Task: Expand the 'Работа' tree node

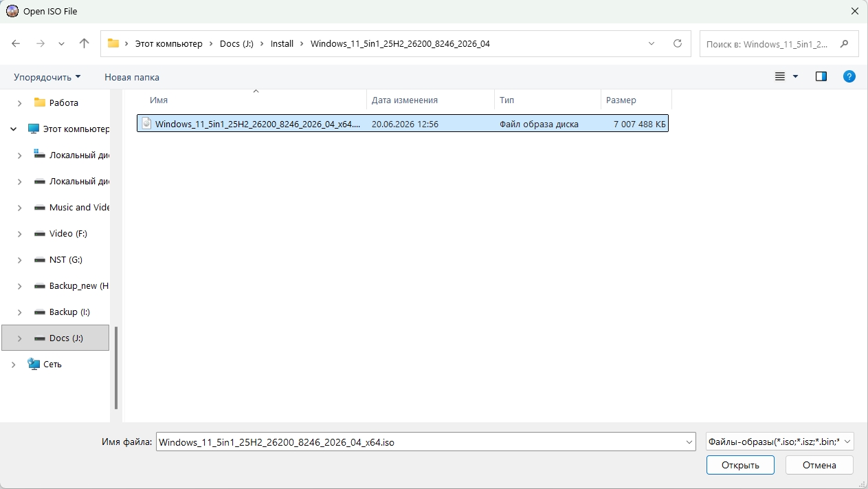Action: point(19,102)
